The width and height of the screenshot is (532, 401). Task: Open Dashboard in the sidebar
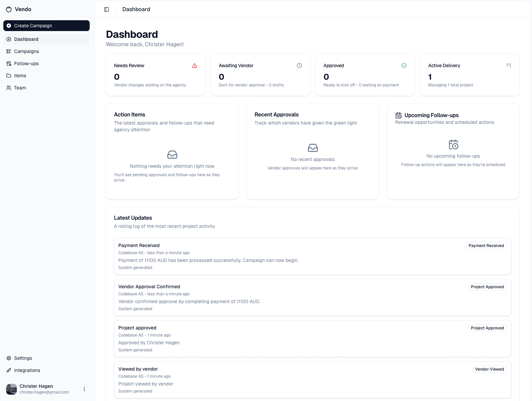click(x=26, y=39)
